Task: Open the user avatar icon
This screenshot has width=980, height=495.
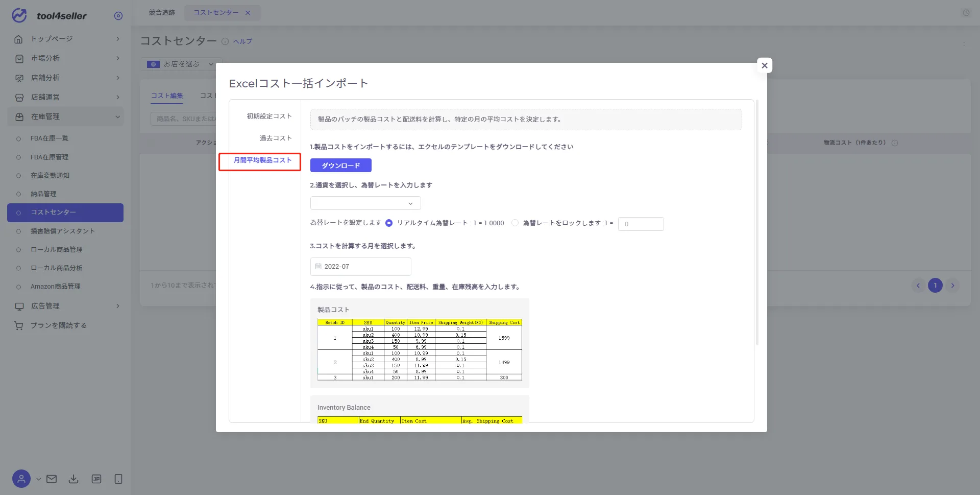Action: click(21, 479)
